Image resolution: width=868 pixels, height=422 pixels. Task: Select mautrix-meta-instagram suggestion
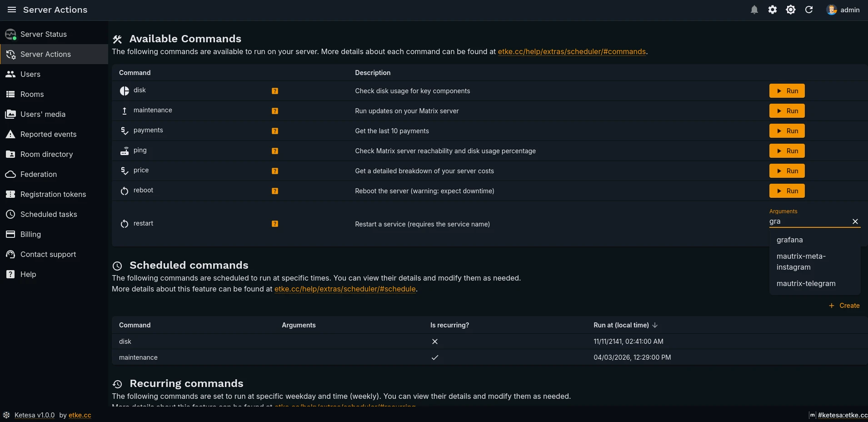[815, 261]
